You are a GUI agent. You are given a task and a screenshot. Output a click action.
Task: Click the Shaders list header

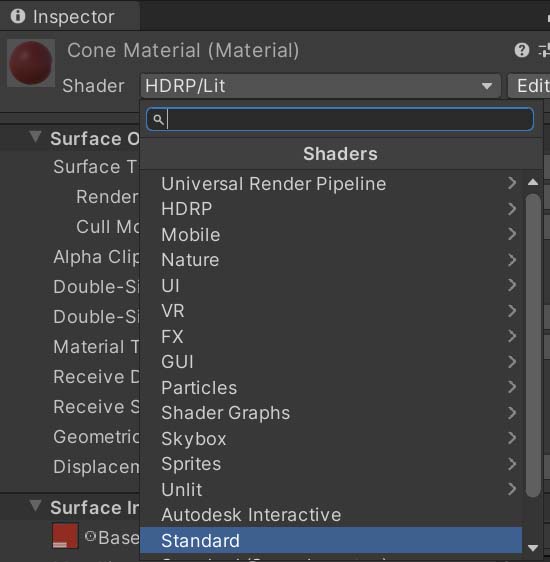tap(340, 154)
